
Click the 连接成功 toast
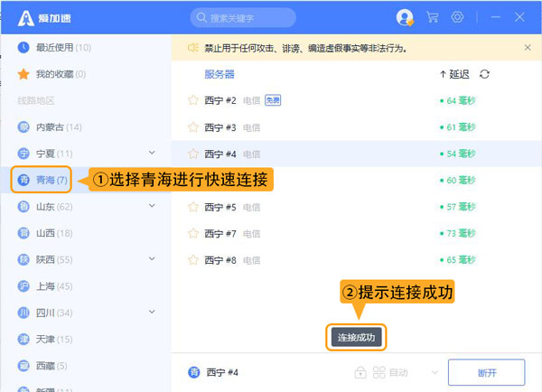357,338
